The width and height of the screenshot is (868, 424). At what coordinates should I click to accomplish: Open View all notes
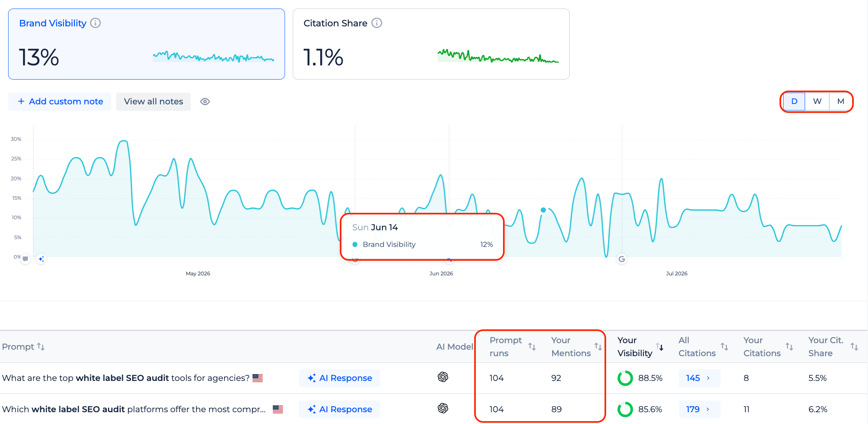tap(153, 102)
